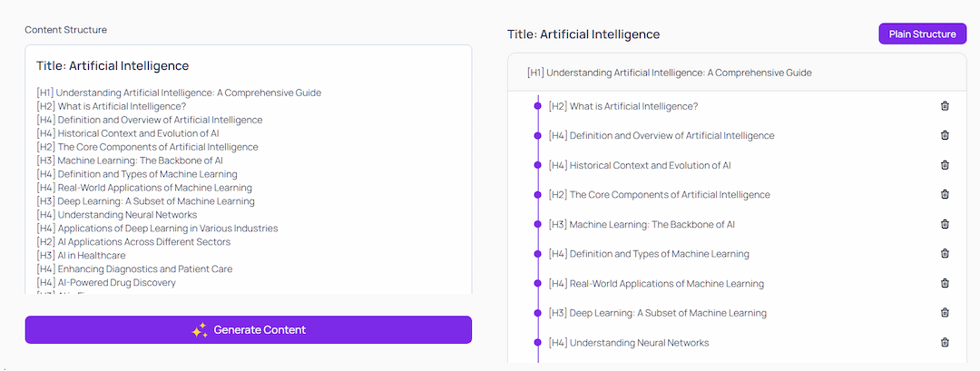Trash 'The Core Components of Artificial Intelligence' heading
980x371 pixels.
[x=945, y=195]
